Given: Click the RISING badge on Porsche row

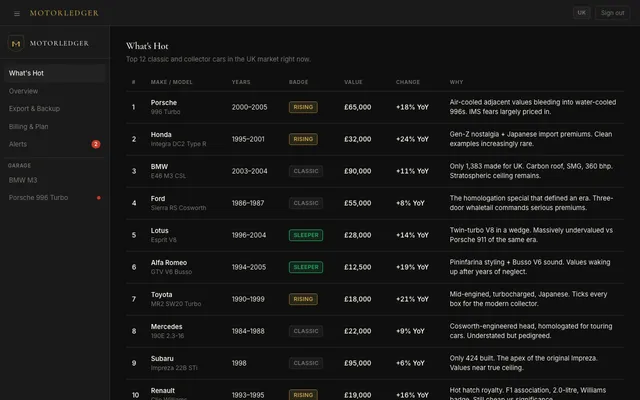Looking at the screenshot, I should (x=303, y=107).
